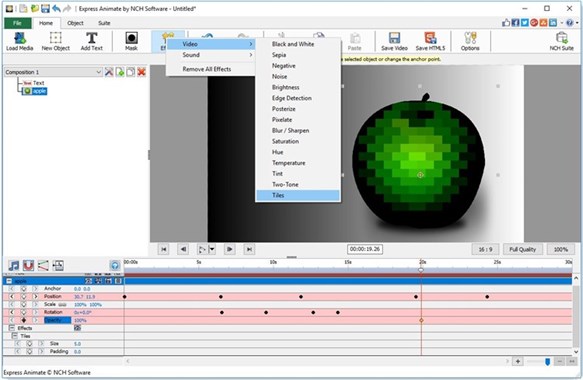Click the Position keyframe near 25s
Image resolution: width=583 pixels, height=380 pixels.
click(x=487, y=297)
